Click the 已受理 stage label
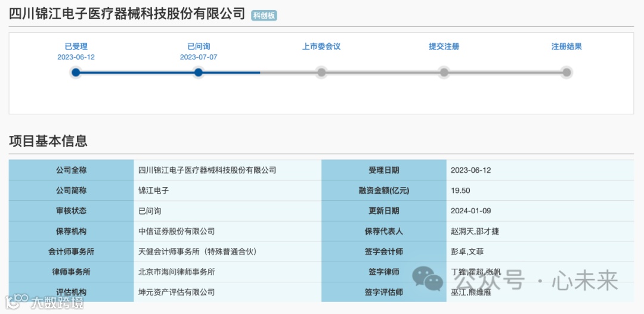This screenshot has height=314, width=644. pyautogui.click(x=76, y=47)
